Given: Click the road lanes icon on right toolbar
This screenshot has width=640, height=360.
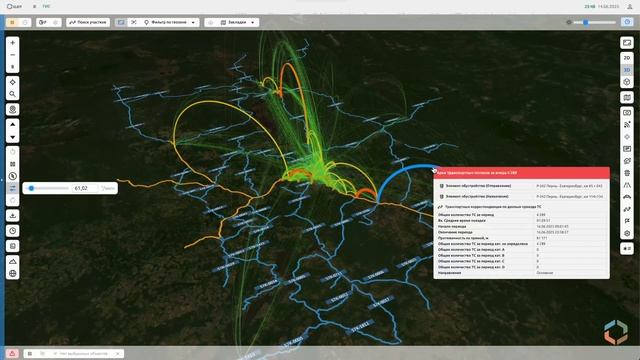Looking at the screenshot, I should (627, 185).
